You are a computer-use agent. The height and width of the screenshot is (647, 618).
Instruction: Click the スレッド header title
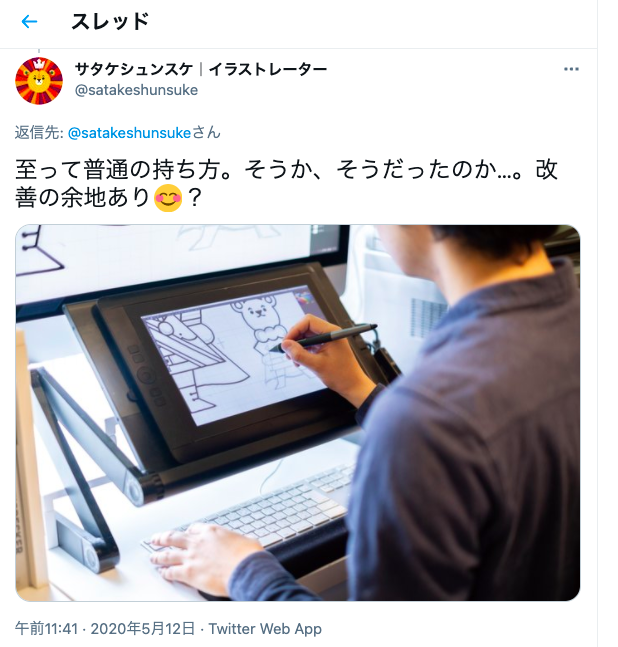(110, 21)
